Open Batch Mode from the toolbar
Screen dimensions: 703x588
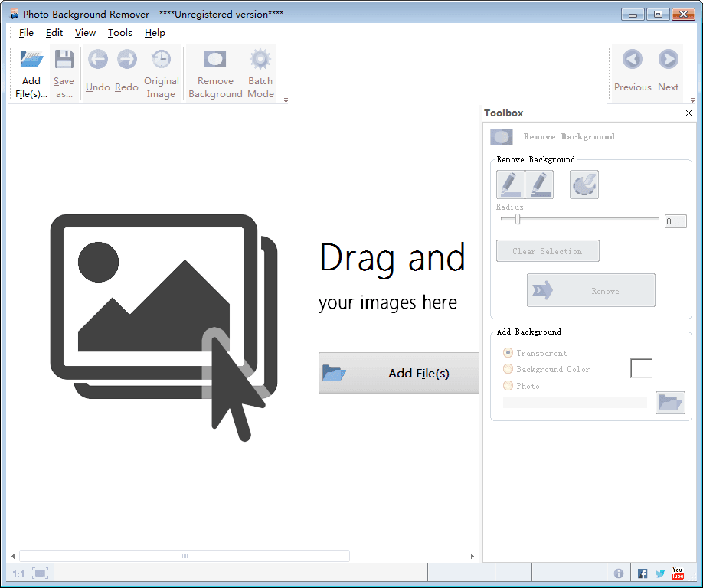(260, 70)
